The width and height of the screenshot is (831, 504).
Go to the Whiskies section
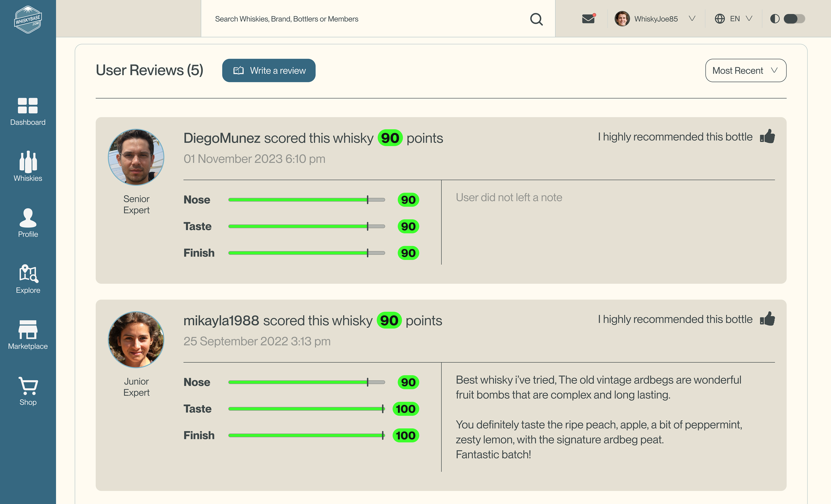tap(28, 166)
